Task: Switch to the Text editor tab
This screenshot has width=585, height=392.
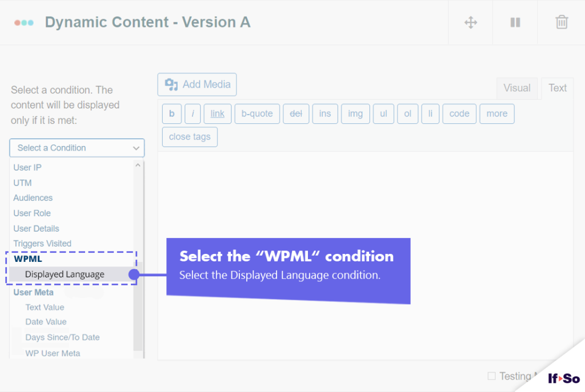Action: (x=558, y=88)
